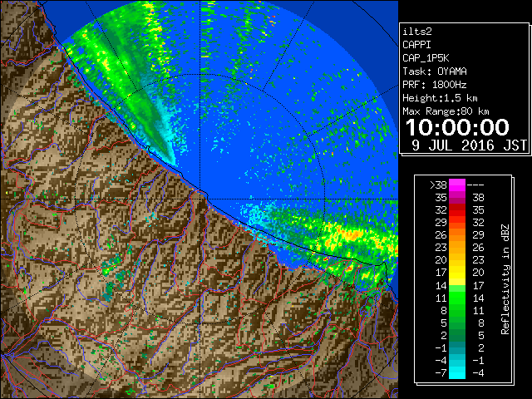Click the 'ilts2' product label
This screenshot has height=399, width=532.
pyautogui.click(x=417, y=32)
